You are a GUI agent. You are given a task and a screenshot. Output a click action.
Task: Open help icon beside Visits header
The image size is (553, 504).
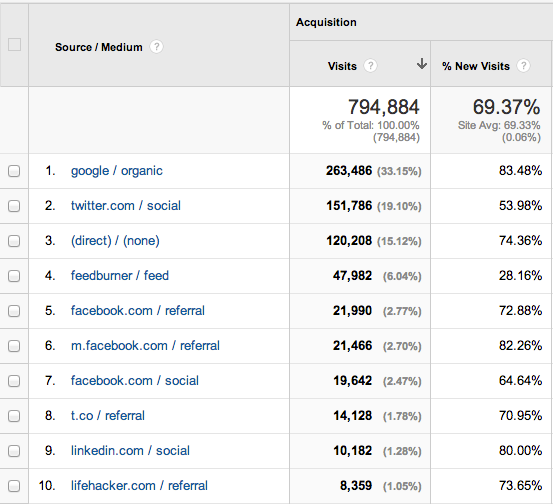[370, 66]
